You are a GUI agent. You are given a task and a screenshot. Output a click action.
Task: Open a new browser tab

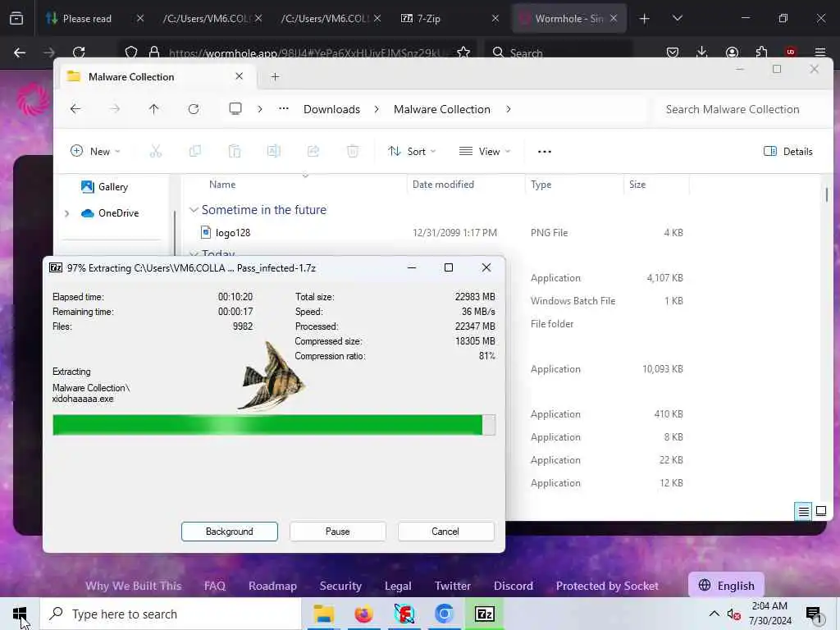pos(645,18)
